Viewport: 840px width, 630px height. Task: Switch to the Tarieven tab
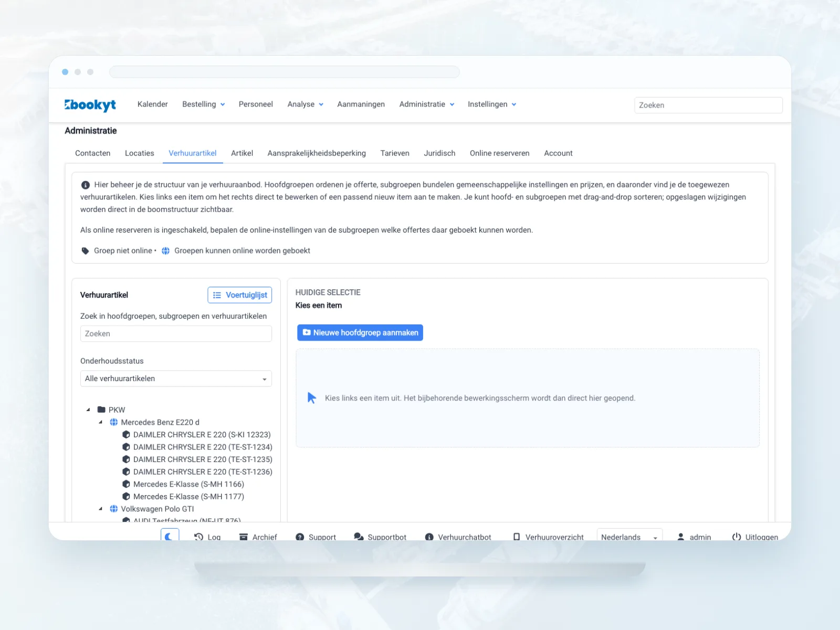[x=395, y=153]
